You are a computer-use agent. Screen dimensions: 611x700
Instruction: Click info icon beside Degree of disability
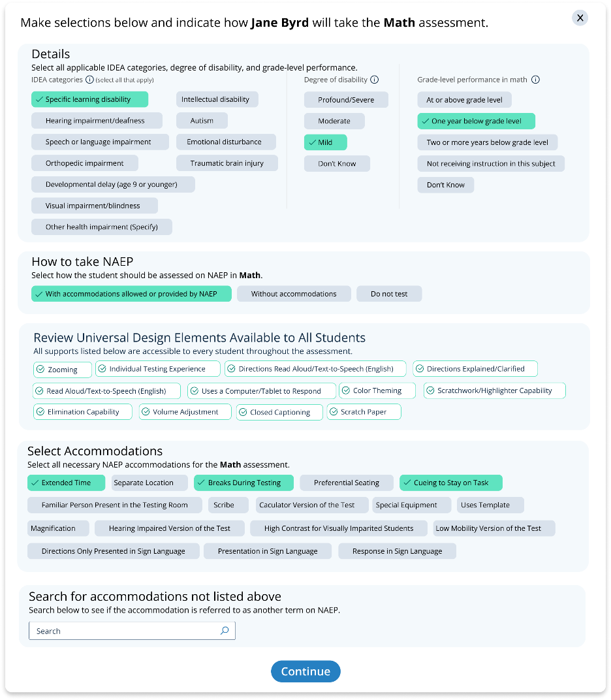click(374, 80)
